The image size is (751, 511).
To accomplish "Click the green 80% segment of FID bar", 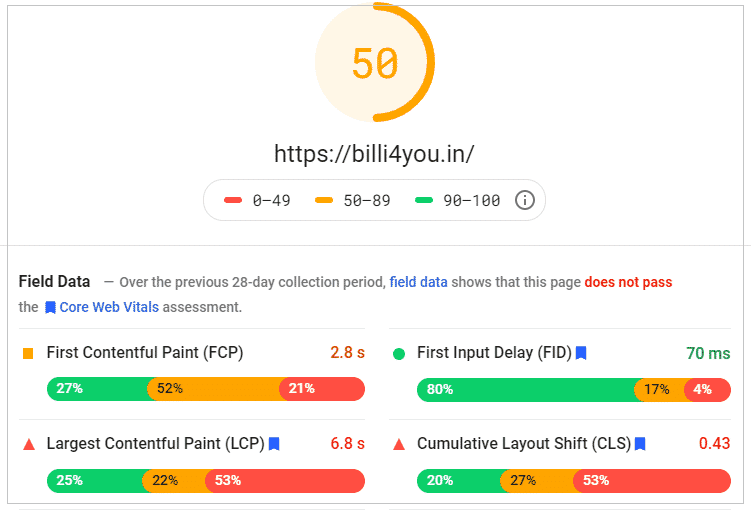I will pyautogui.click(x=528, y=389).
